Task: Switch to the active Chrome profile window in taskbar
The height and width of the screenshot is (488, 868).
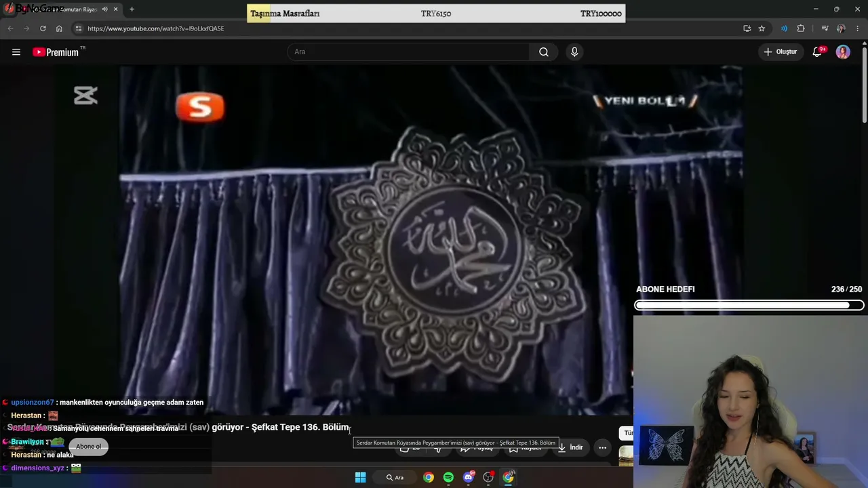Action: (x=508, y=478)
